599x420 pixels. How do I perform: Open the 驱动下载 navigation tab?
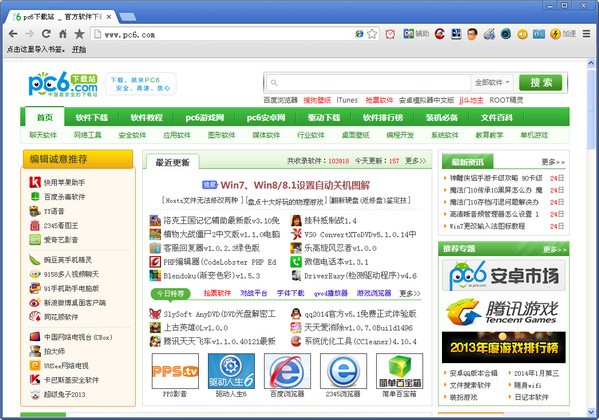point(324,117)
